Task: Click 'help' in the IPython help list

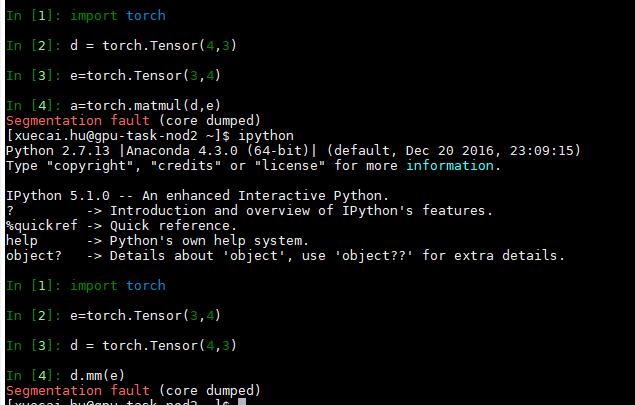Action: pyautogui.click(x=21, y=241)
